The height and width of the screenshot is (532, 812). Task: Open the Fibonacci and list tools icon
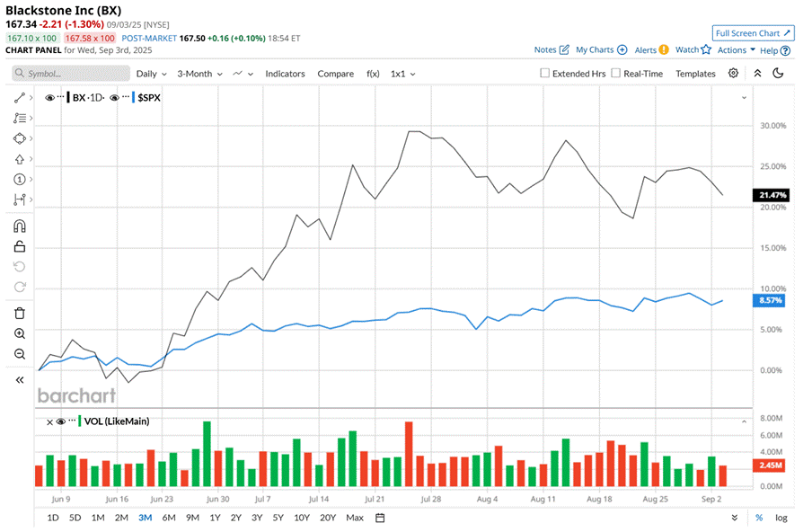click(19, 118)
